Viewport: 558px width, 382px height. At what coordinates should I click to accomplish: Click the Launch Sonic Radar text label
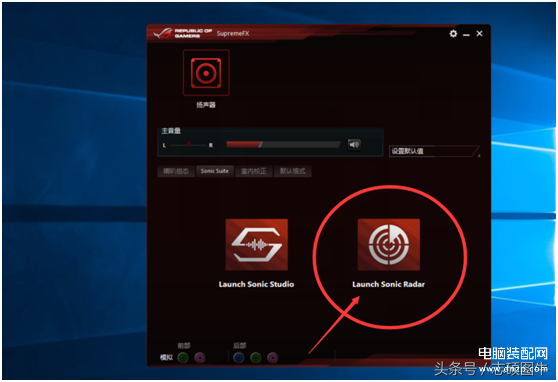(389, 284)
